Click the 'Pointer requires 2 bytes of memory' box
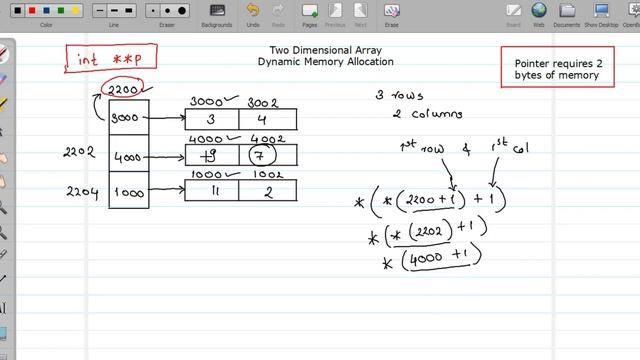 (x=558, y=67)
